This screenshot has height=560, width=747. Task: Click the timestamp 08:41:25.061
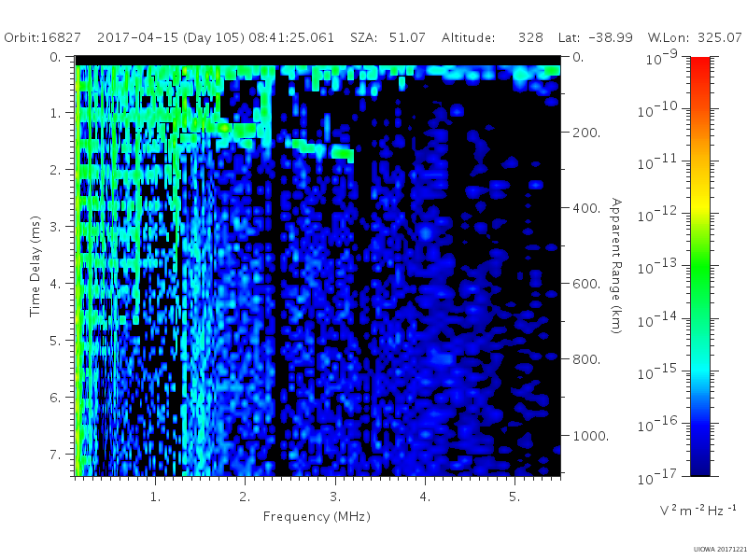click(x=291, y=37)
